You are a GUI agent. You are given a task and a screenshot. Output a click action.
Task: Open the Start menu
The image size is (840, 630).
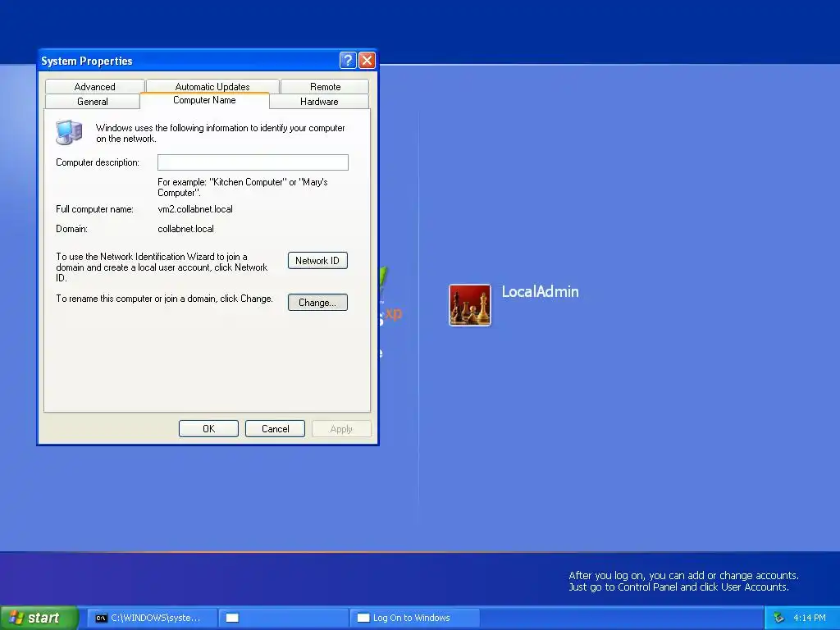pos(39,618)
